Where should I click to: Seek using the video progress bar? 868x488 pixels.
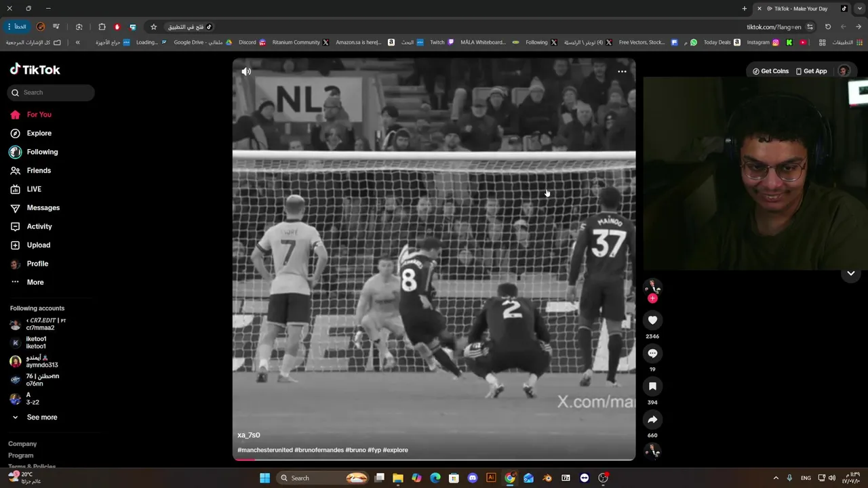click(434, 460)
